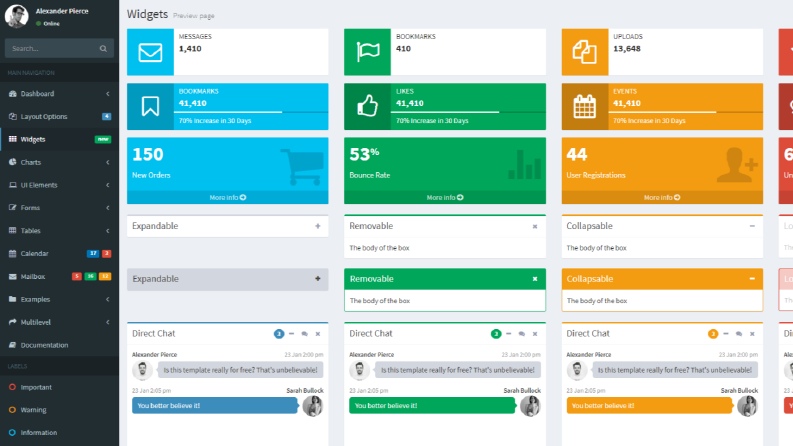Image resolution: width=793 pixels, height=446 pixels.
Task: Click the orange message count badge in Direct Chat
Action: pos(713,334)
